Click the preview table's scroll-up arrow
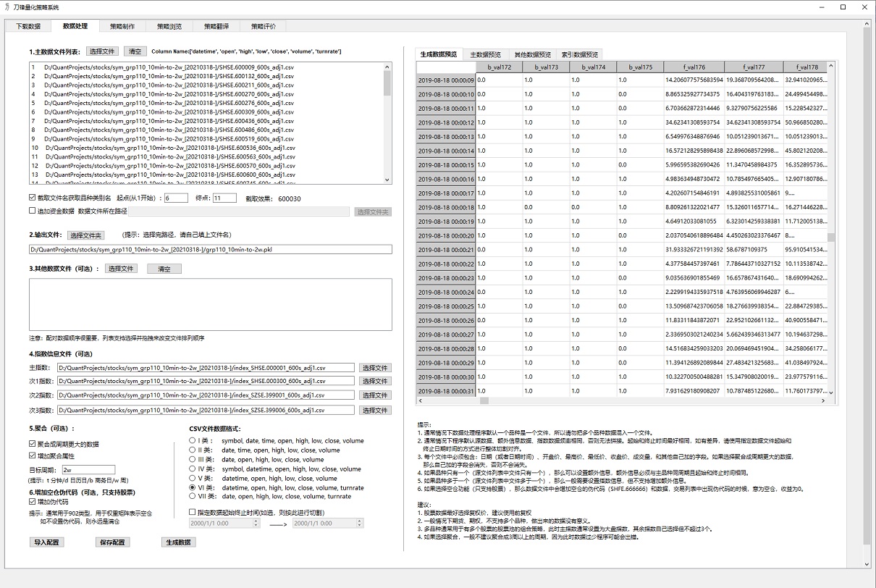Image resolution: width=876 pixels, height=588 pixels. click(830, 67)
